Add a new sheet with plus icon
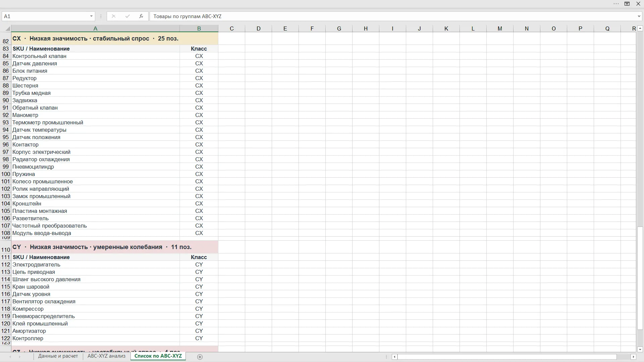The height and width of the screenshot is (362, 644). 200,357
